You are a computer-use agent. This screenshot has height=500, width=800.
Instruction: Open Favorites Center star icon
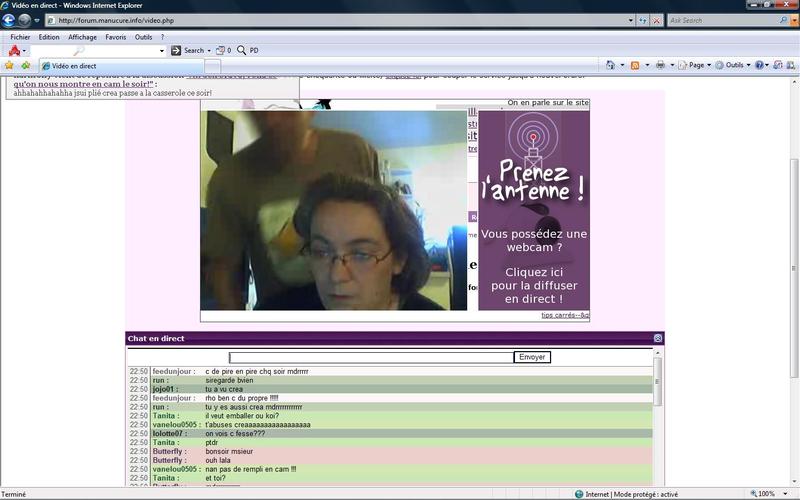pos(9,65)
